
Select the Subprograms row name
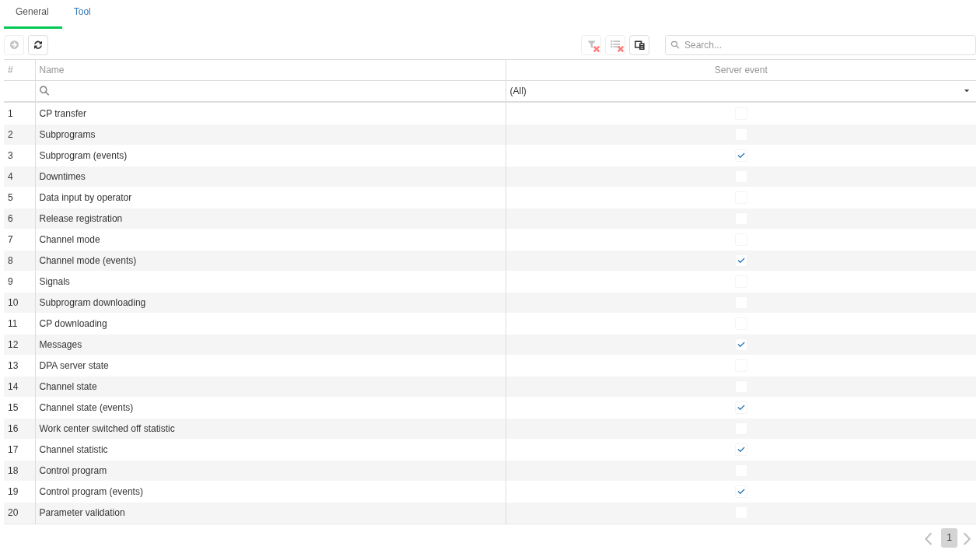(68, 135)
